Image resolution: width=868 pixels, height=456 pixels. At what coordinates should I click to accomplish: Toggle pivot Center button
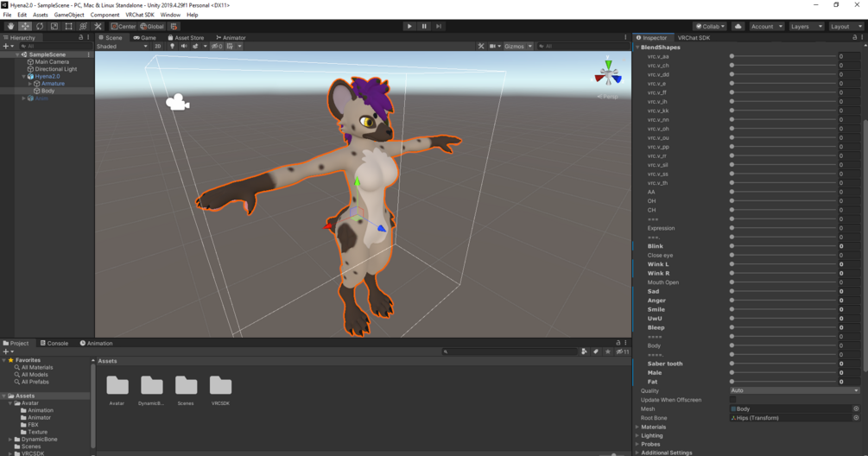pos(123,26)
